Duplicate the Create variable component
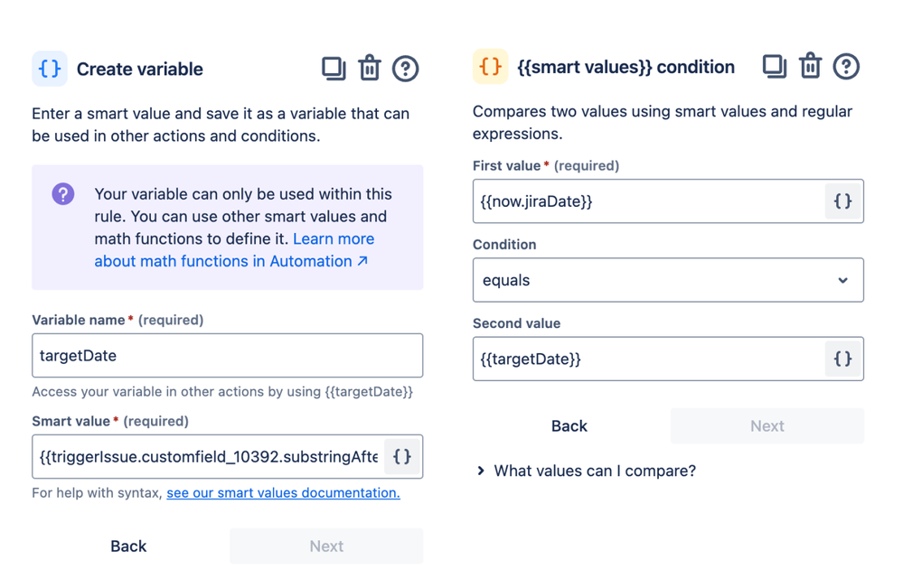The image size is (903, 588). tap(334, 69)
